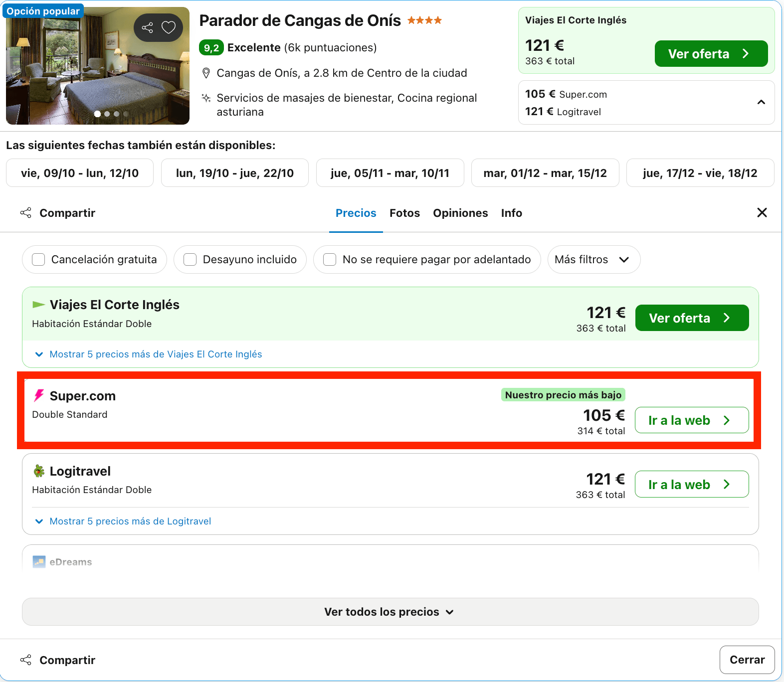Click the Opción popular badge
Image resolution: width=784 pixels, height=682 pixels.
(43, 11)
